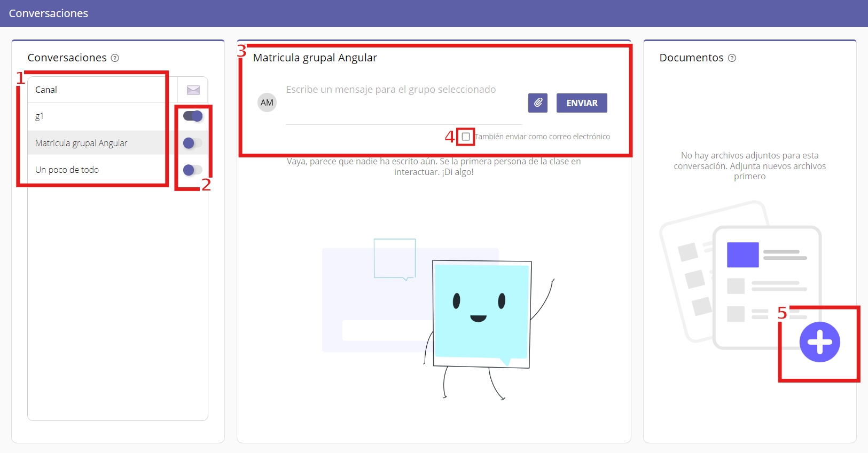The height and width of the screenshot is (453, 868).
Task: Click the help icon beside Conversaciones panel heading
Action: pos(115,58)
